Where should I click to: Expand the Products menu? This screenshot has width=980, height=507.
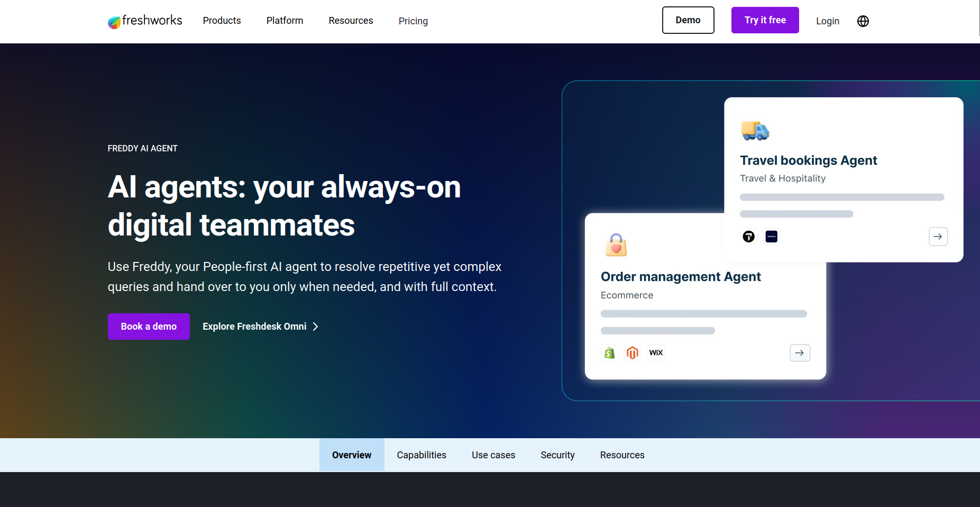(x=222, y=21)
